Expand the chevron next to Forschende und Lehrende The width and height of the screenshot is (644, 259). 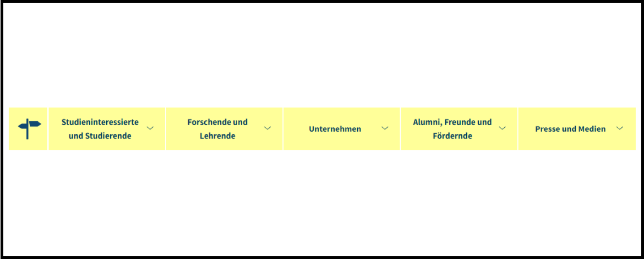pos(268,128)
